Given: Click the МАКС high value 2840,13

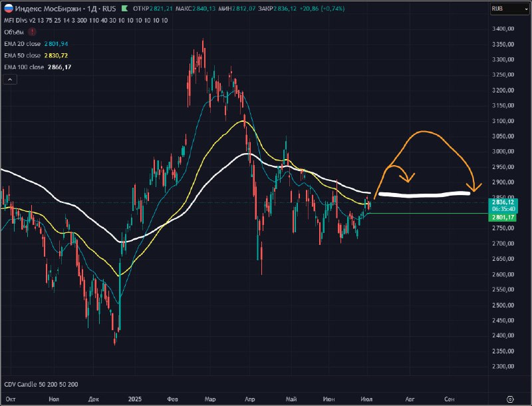Looking at the screenshot, I should point(204,9).
